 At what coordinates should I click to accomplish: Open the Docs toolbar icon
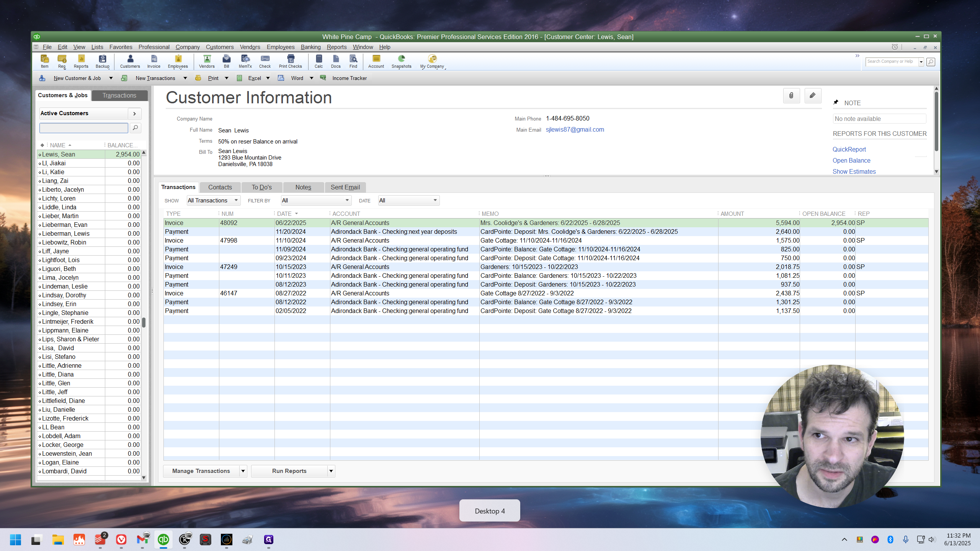pos(336,61)
